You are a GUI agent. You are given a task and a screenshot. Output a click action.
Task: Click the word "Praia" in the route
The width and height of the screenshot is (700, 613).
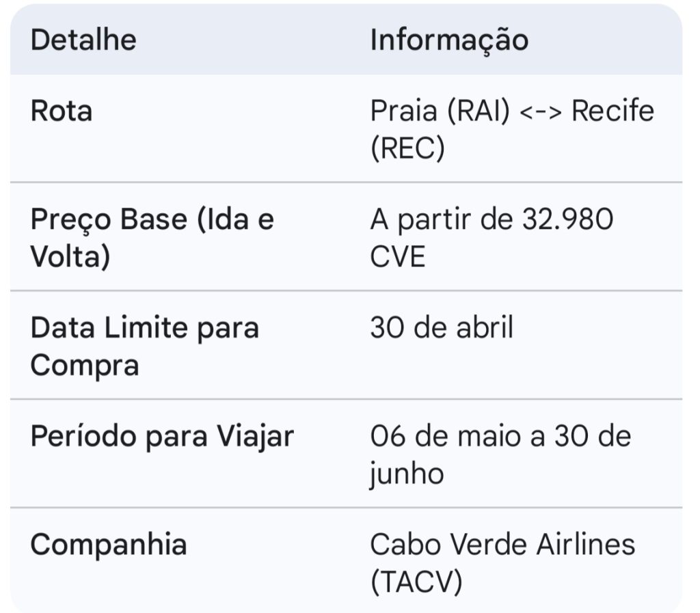click(x=405, y=111)
